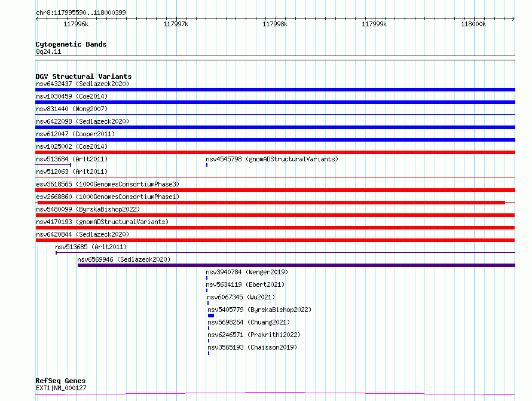Click the red bar under nsv4170193
The height and width of the screenshot is (401, 532).
pos(275,228)
